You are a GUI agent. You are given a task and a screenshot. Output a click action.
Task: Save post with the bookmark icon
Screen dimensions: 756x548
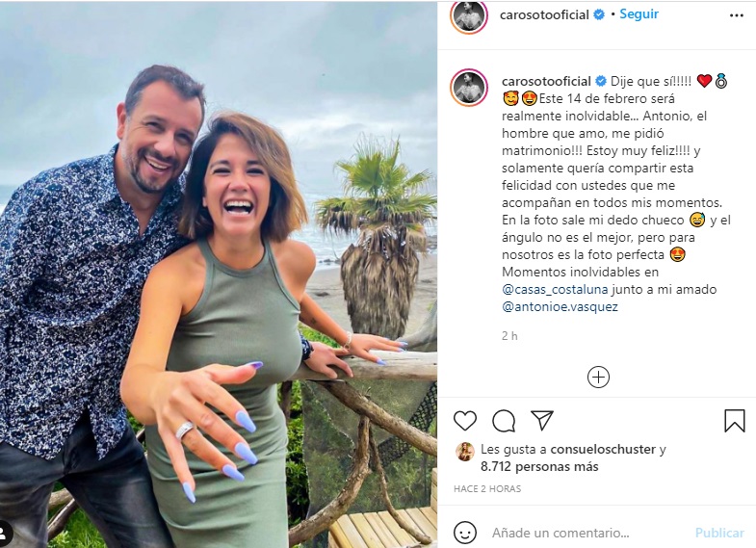tap(734, 421)
